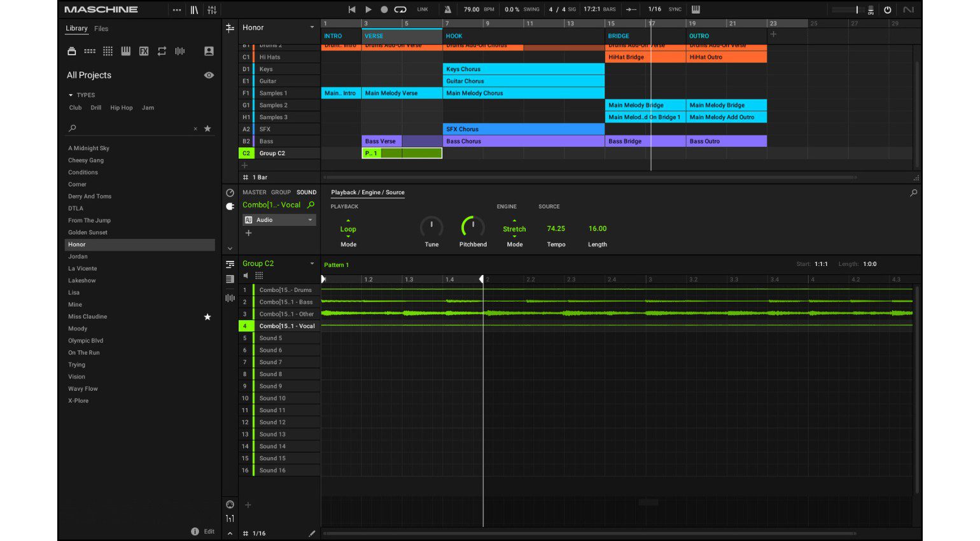Screen dimensions: 980x541
Task: Click the Samples waveform browser icon
Action: click(x=179, y=51)
